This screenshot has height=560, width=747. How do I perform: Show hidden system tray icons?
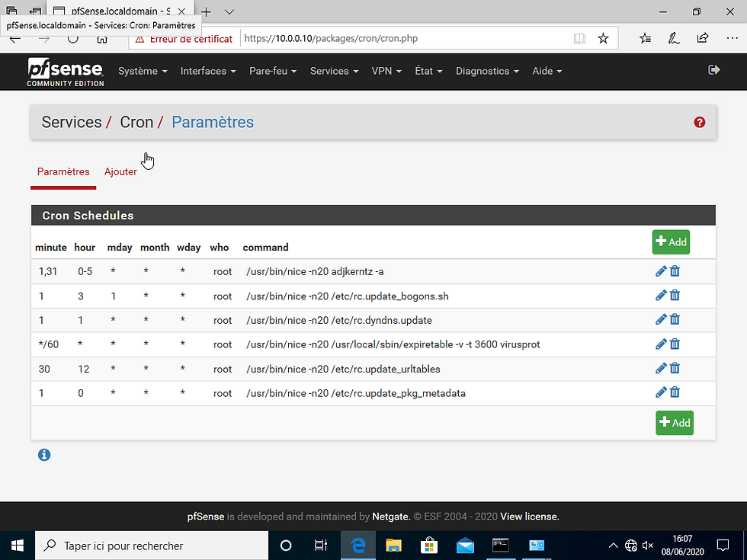(x=613, y=546)
